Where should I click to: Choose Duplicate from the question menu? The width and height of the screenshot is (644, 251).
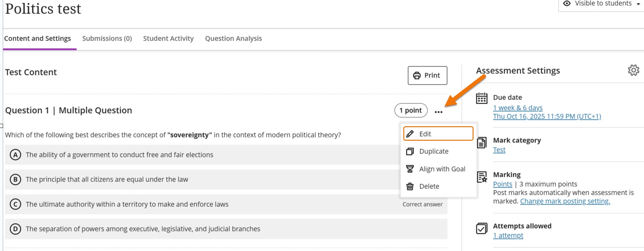tap(433, 152)
